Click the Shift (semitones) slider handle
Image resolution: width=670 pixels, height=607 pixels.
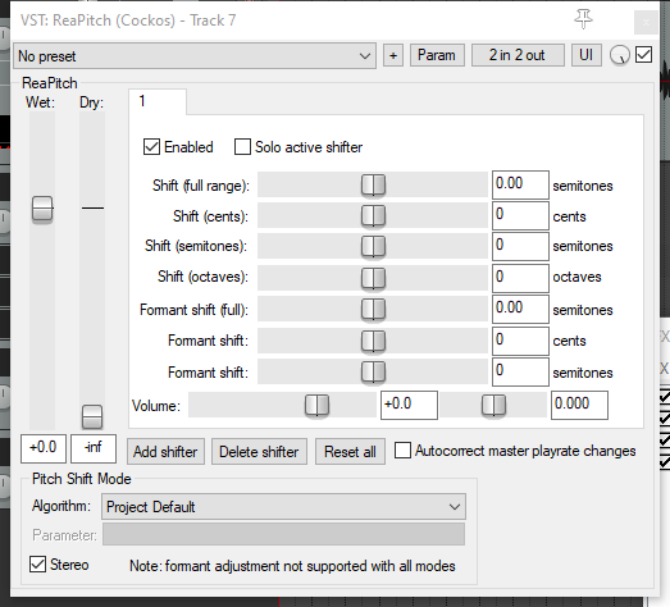click(373, 246)
